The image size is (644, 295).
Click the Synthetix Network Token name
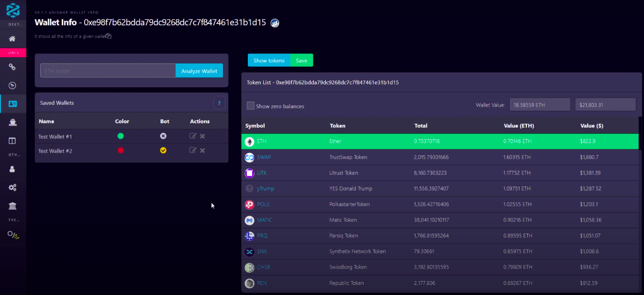point(357,251)
